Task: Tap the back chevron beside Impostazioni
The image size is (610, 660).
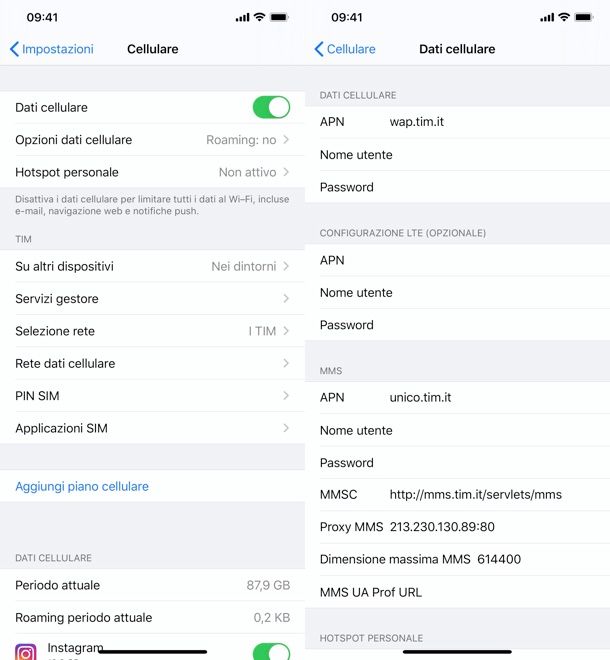Action: tap(14, 49)
